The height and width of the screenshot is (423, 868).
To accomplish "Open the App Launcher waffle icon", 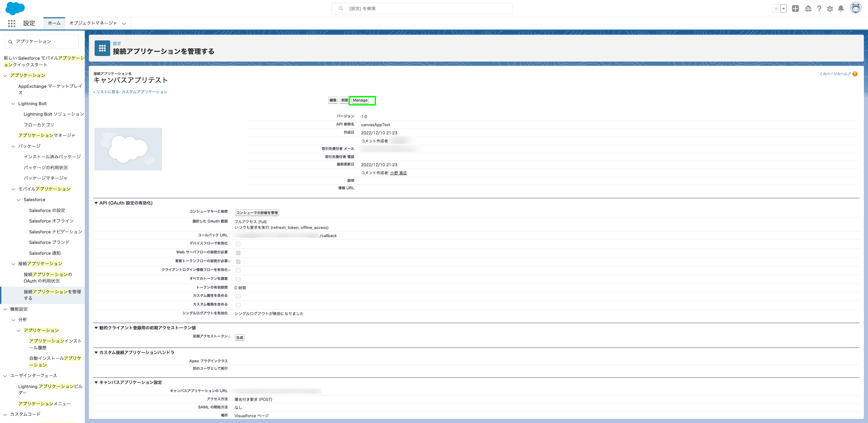I will pos(12,23).
